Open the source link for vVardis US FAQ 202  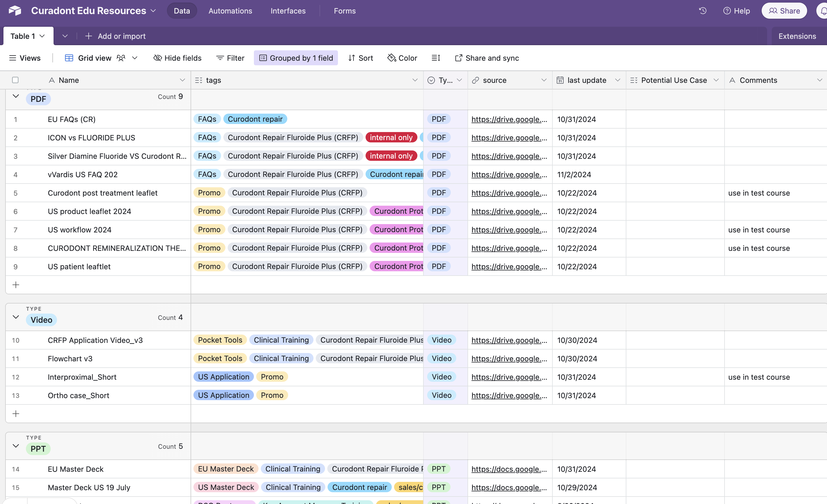509,174
